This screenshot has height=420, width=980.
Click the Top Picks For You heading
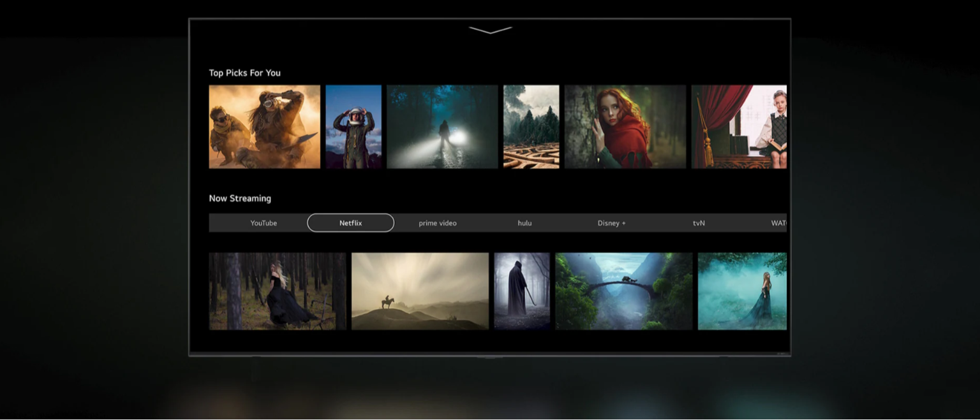[244, 73]
